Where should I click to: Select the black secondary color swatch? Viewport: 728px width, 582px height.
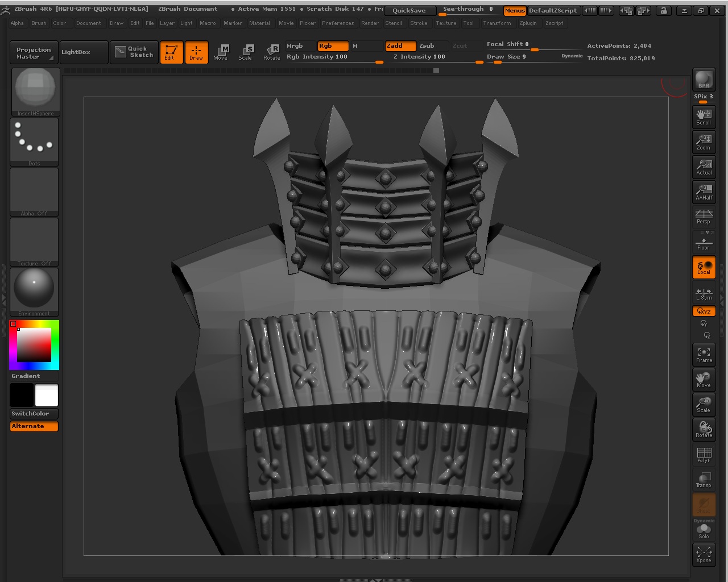(x=22, y=395)
